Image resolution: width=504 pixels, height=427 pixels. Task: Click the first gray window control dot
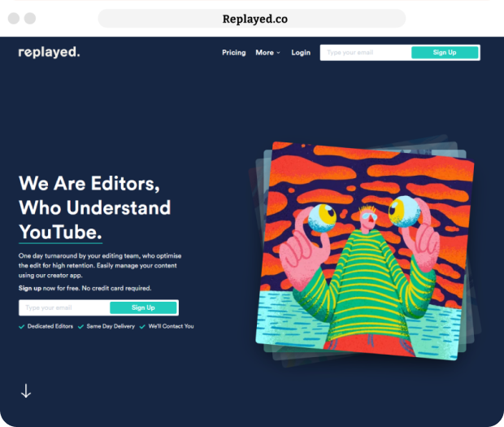click(x=14, y=19)
